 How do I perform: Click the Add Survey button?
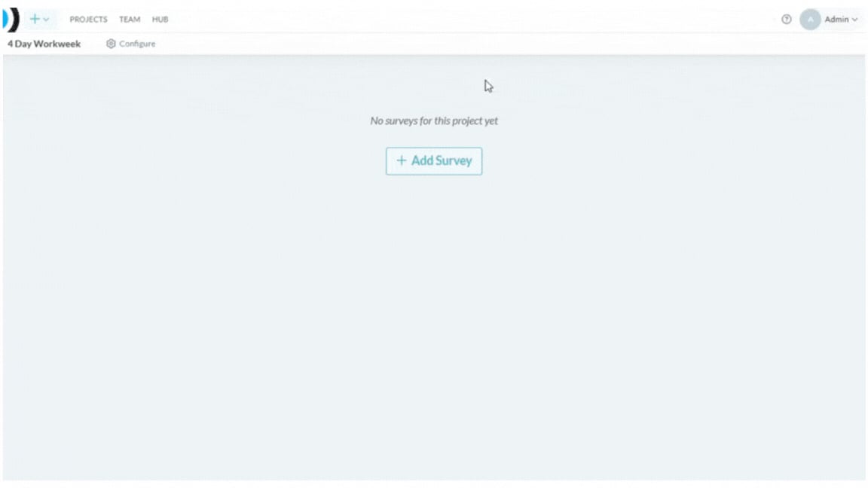[434, 161]
